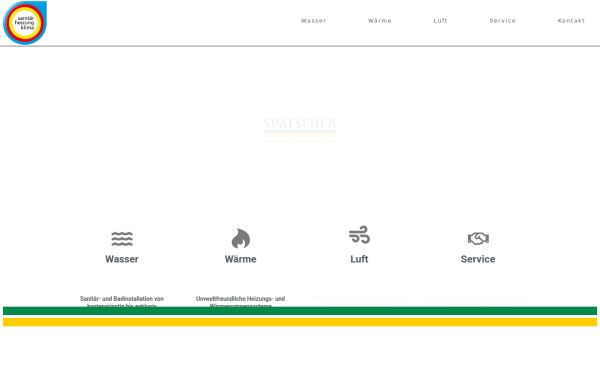Click the sanitär heizung klima logo
The height and width of the screenshot is (375, 600).
(x=25, y=23)
